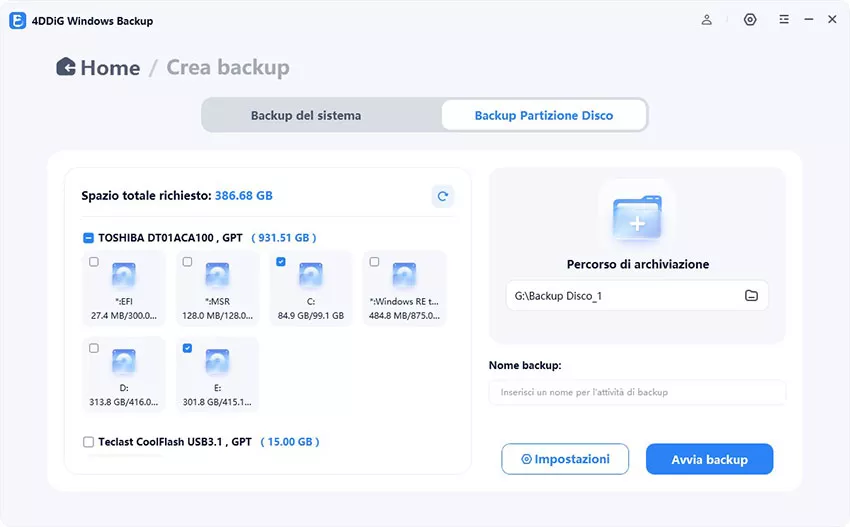Click the Nome backup input field
Viewport: 850px width, 527px height.
[637, 392]
